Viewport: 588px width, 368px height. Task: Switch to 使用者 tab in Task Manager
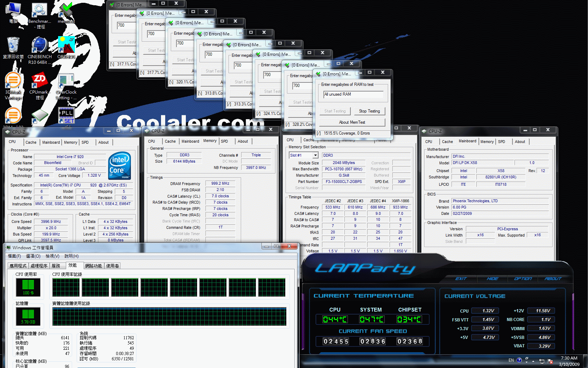click(112, 266)
